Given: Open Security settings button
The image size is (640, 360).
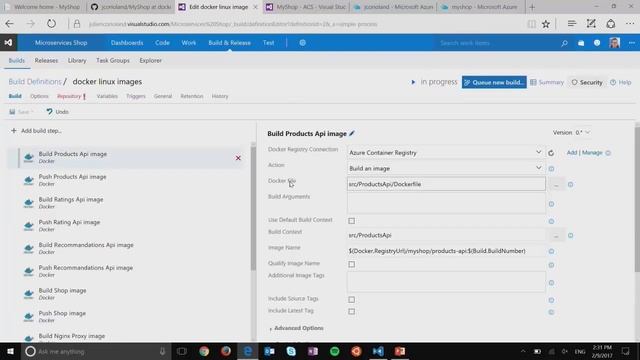Looking at the screenshot, I should [x=587, y=82].
